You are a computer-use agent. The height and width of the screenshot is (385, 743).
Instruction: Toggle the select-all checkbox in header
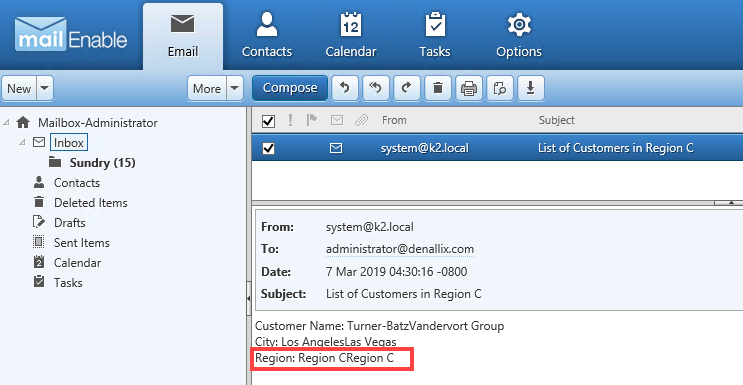click(x=268, y=121)
